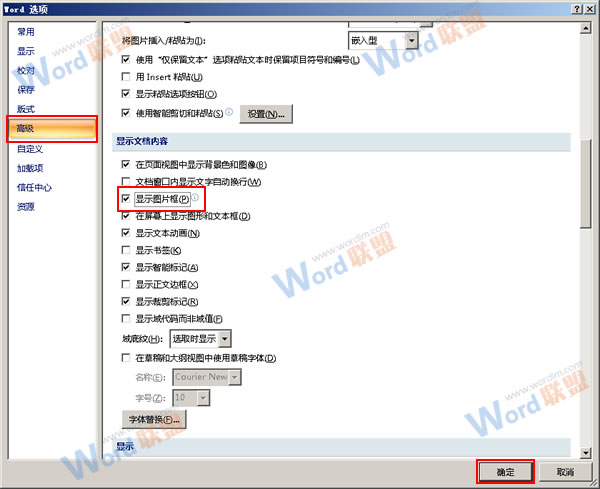Click info icon beside 使用智能剪切和粘贴
The height and width of the screenshot is (489, 600).
(229, 112)
